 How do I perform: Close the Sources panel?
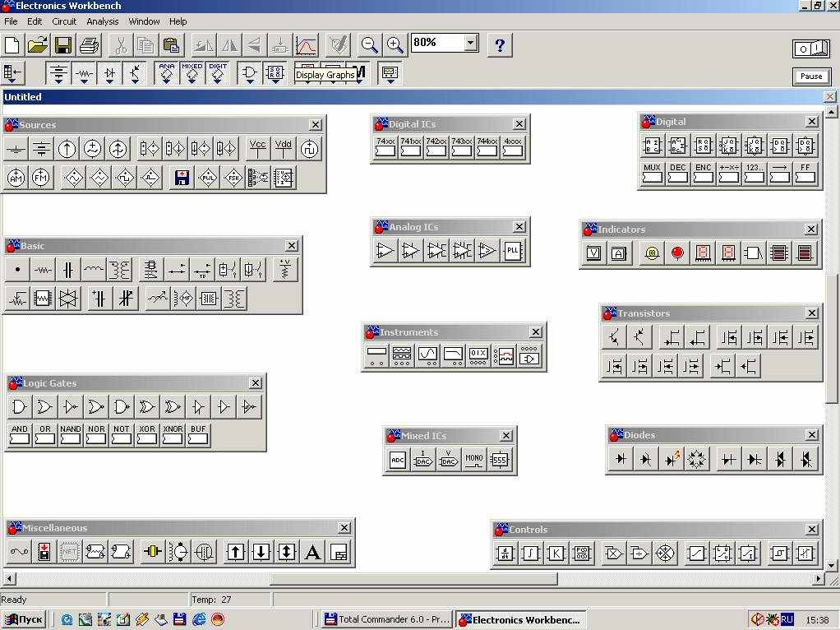(316, 125)
